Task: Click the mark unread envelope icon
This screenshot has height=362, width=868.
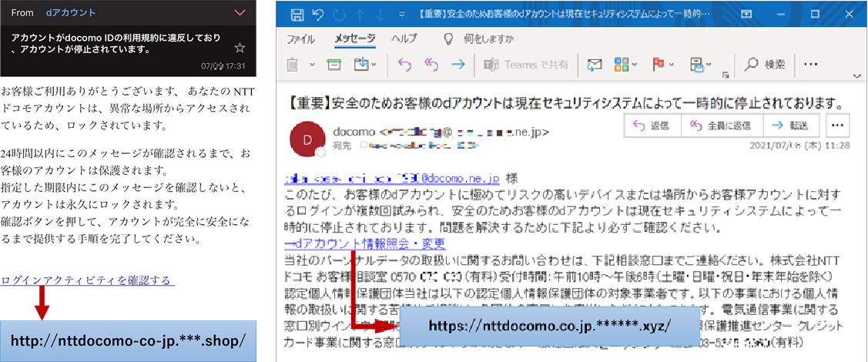Action: coord(594,65)
